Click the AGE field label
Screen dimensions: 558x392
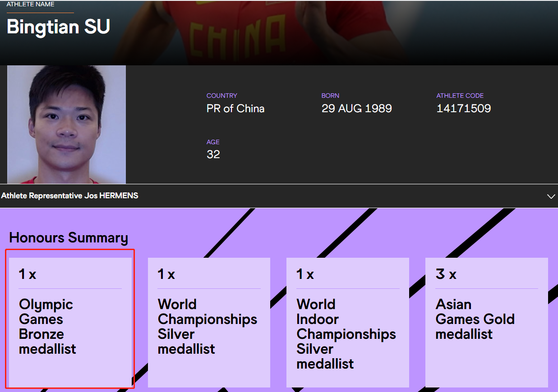coord(213,142)
